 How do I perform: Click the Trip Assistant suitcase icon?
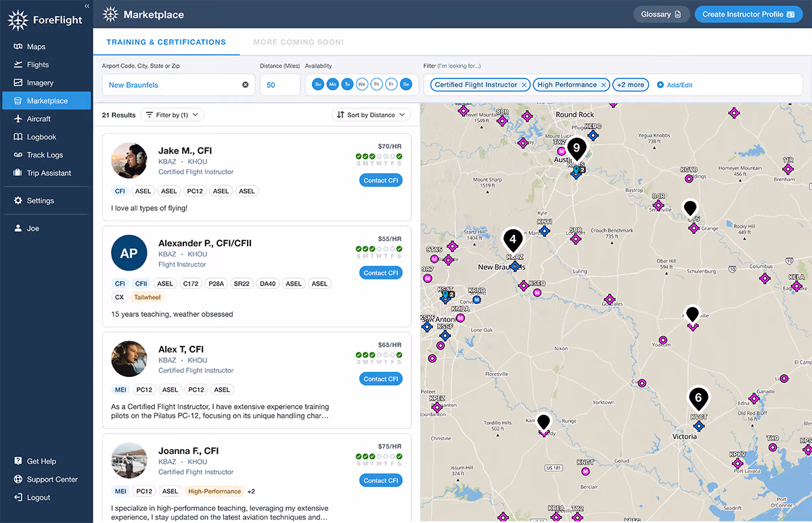click(x=18, y=173)
